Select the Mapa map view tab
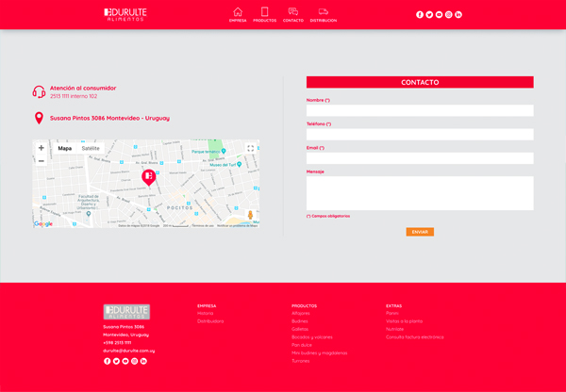This screenshot has height=392, width=566. [64, 148]
